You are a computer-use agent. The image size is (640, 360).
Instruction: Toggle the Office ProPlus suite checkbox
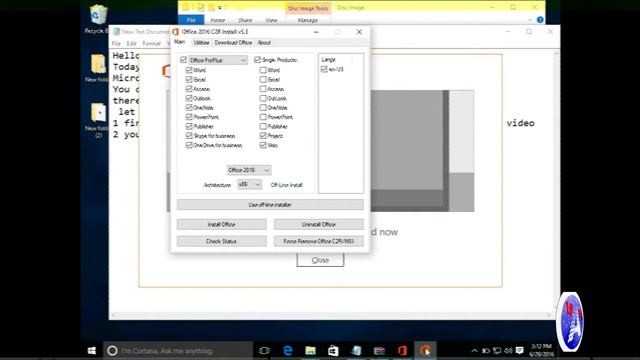(183, 60)
